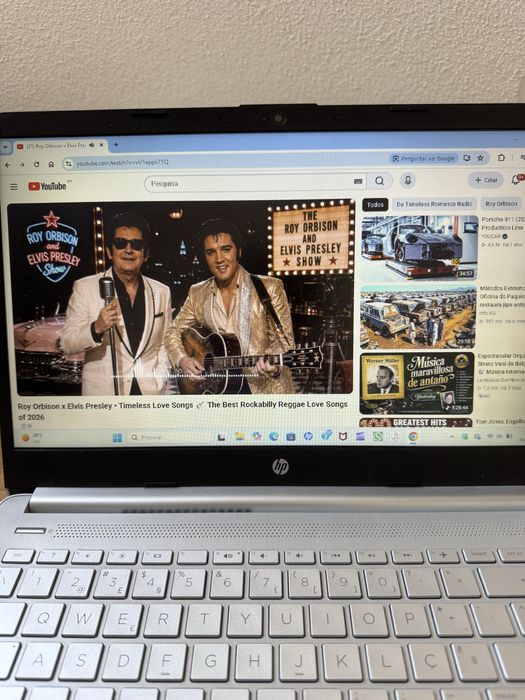Screen dimensions: 525x700
Task: Open the music app icon on the taskbar
Action: [396, 436]
